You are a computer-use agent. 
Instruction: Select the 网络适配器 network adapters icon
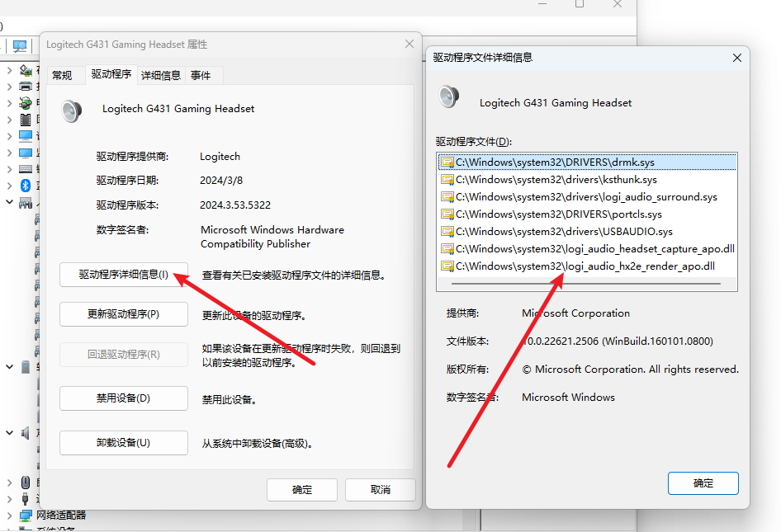[26, 516]
